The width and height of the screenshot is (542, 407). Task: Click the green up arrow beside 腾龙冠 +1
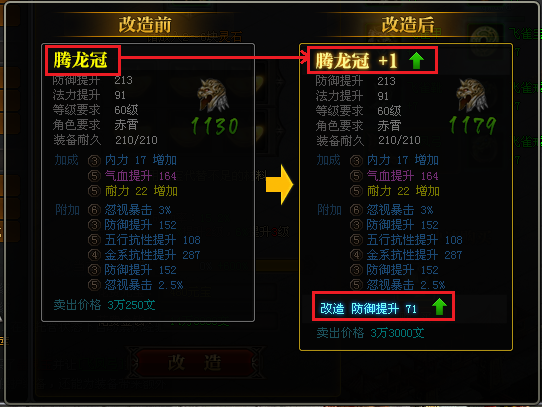click(416, 61)
